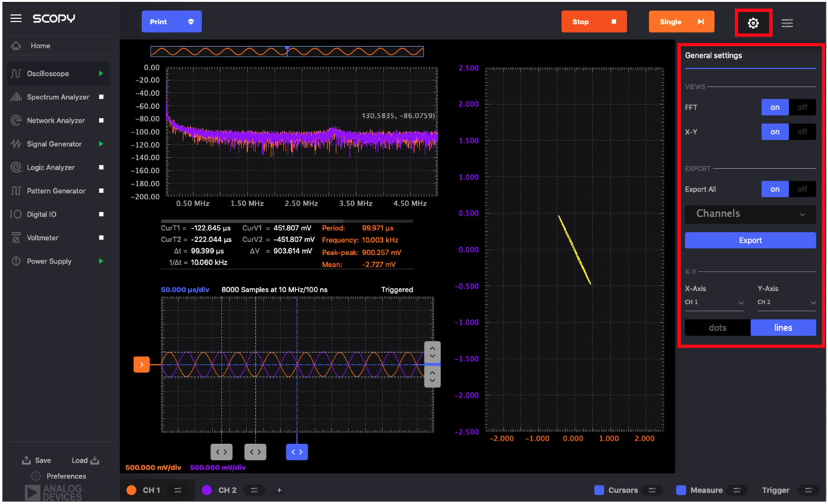This screenshot has height=504, width=828.
Task: Click the second gray vertical cursor handle
Action: 255,452
